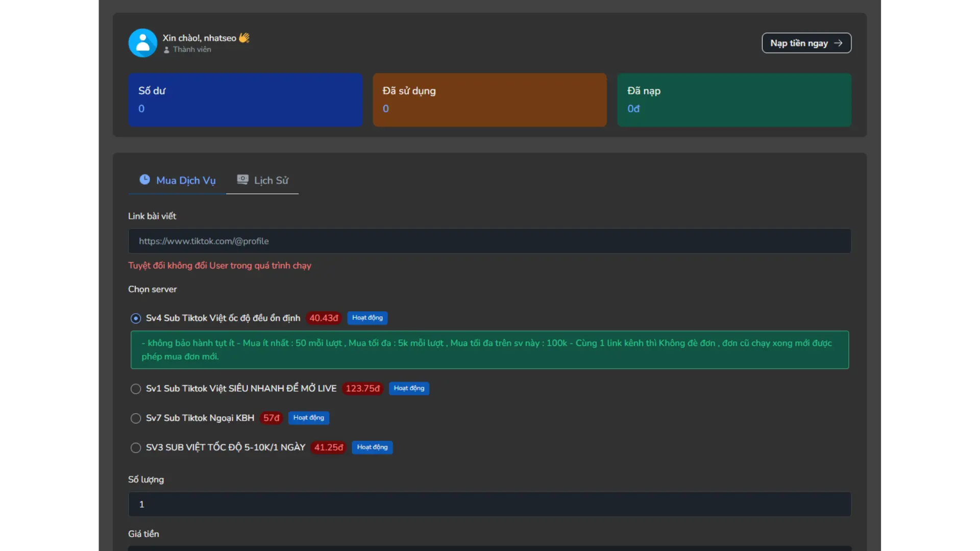
Task: Click the arrow icon in Nạp tiền ngay
Action: pyautogui.click(x=838, y=43)
